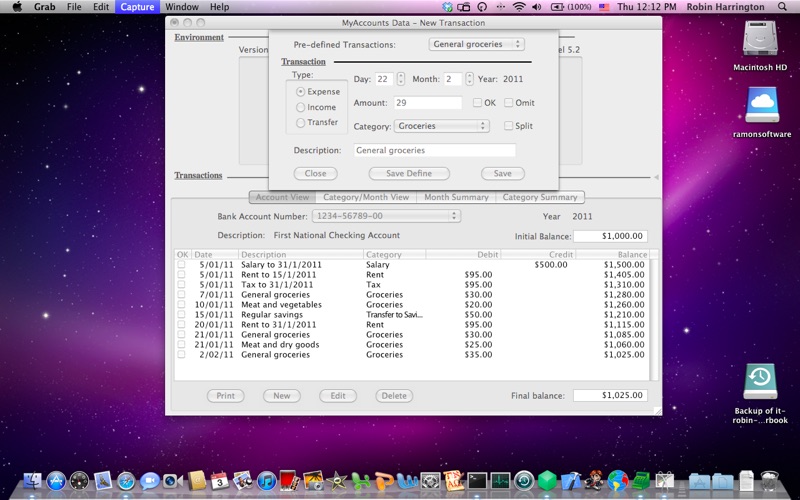This screenshot has height=500, width=800.
Task: Open the Trash in the Dock
Action: click(770, 482)
